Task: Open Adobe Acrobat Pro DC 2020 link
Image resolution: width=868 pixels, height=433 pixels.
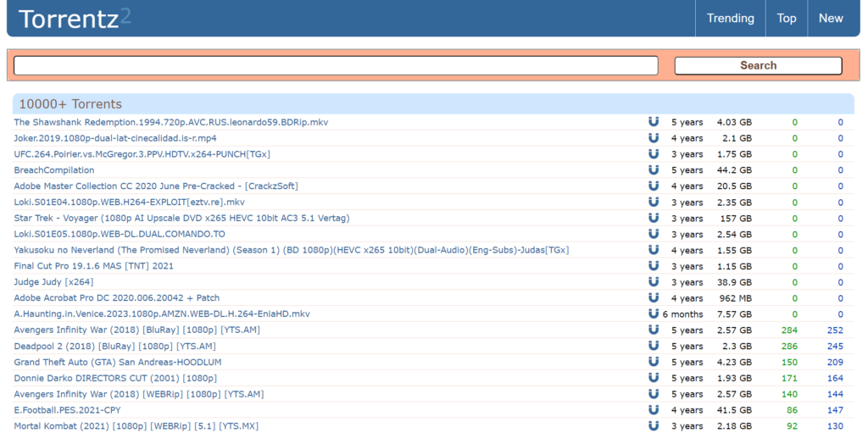Action: pyautogui.click(x=117, y=298)
